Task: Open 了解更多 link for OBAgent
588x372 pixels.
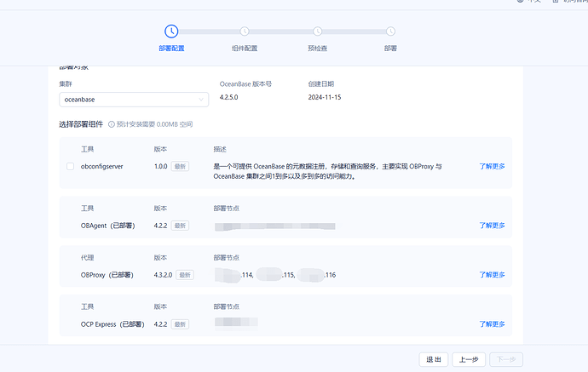Action: pos(492,226)
